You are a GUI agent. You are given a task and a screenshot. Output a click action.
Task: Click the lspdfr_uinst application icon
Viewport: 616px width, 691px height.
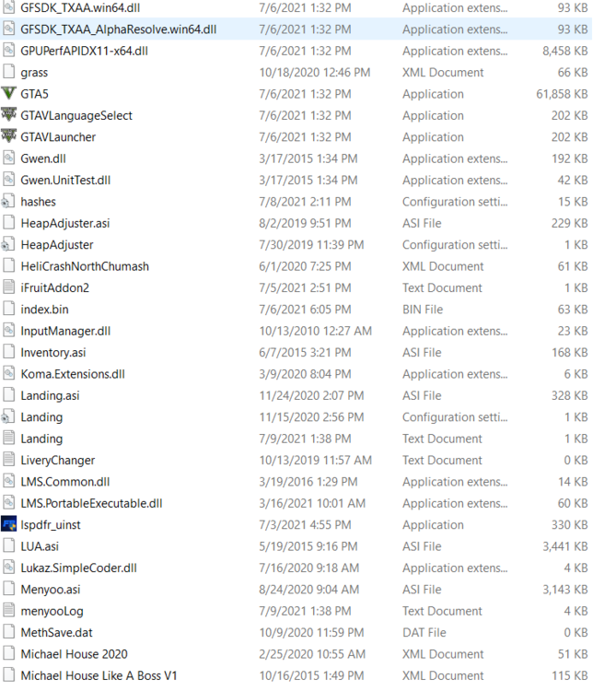click(x=9, y=525)
